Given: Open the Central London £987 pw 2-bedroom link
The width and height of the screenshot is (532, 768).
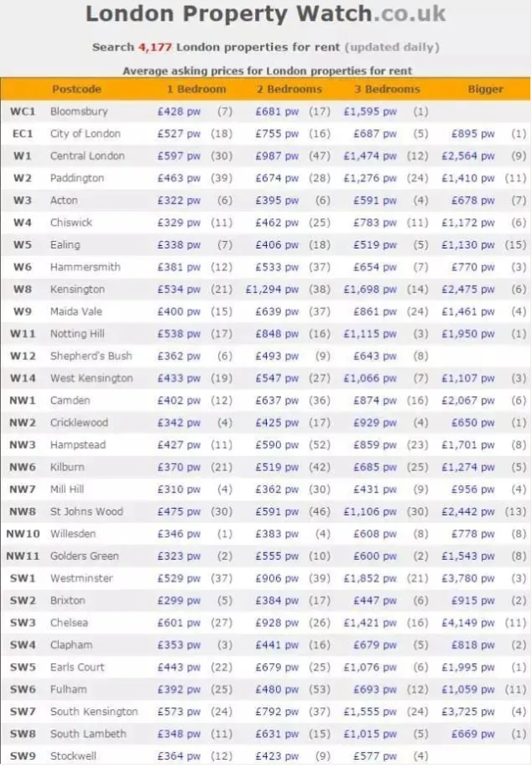Looking at the screenshot, I should (277, 156).
